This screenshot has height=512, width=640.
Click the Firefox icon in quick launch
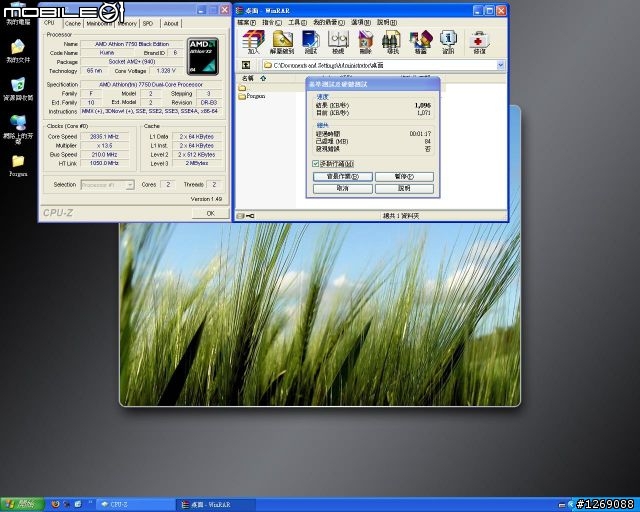56,505
